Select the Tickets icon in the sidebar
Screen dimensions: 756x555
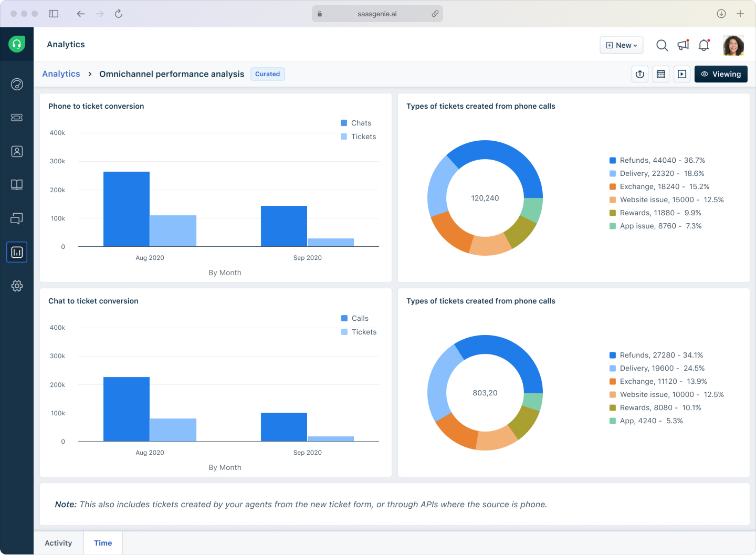click(17, 118)
